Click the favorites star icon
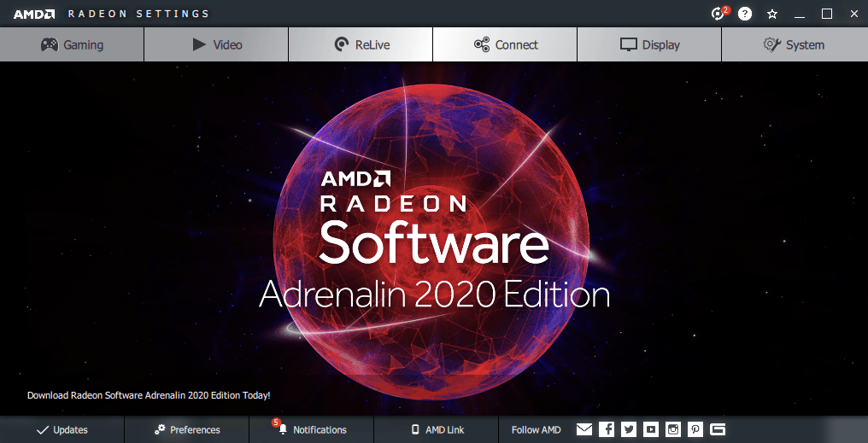 coord(772,14)
